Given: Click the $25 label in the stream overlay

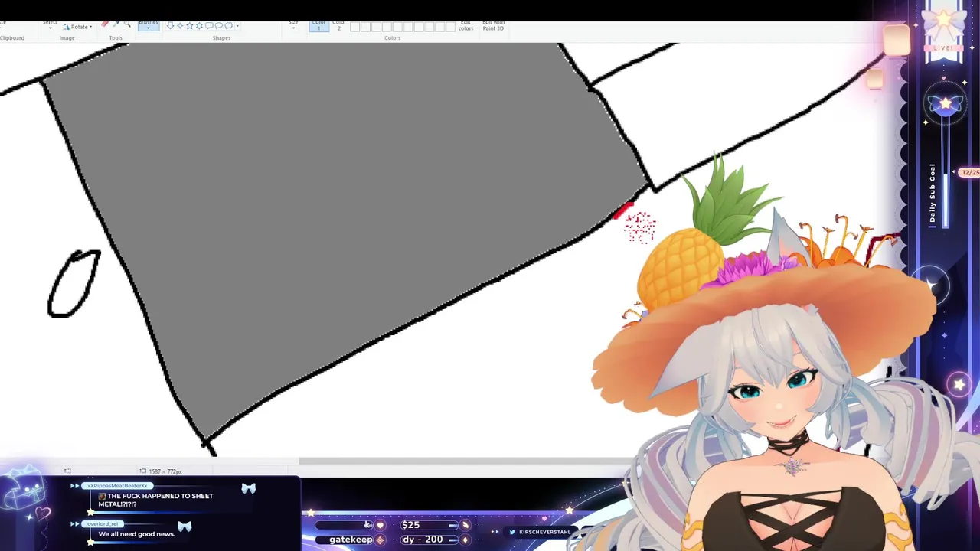Looking at the screenshot, I should 410,525.
